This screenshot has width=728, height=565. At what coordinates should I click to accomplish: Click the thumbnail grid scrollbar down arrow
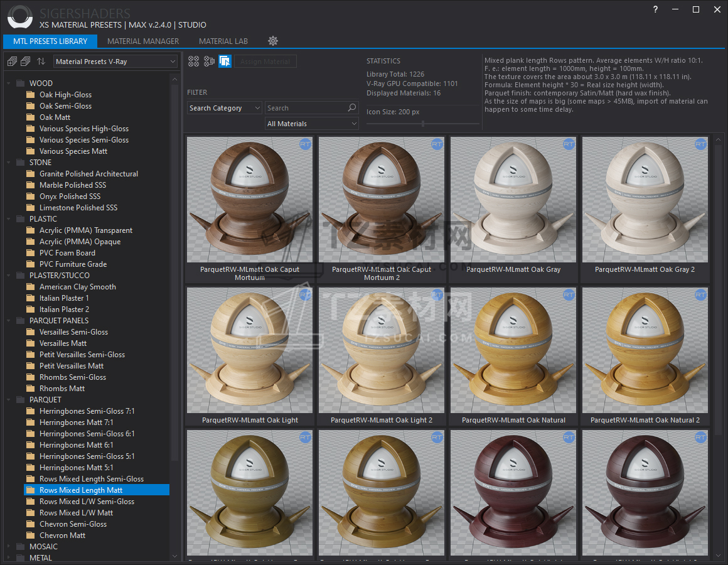[x=719, y=555]
